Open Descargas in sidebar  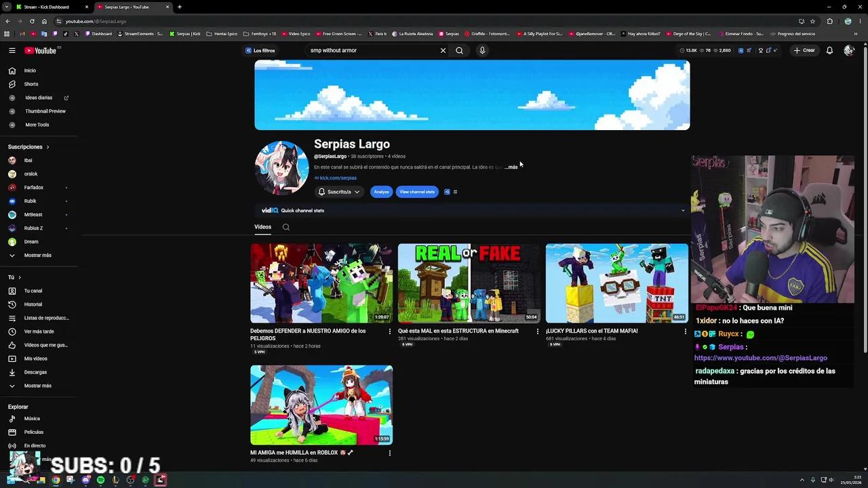pyautogui.click(x=35, y=372)
